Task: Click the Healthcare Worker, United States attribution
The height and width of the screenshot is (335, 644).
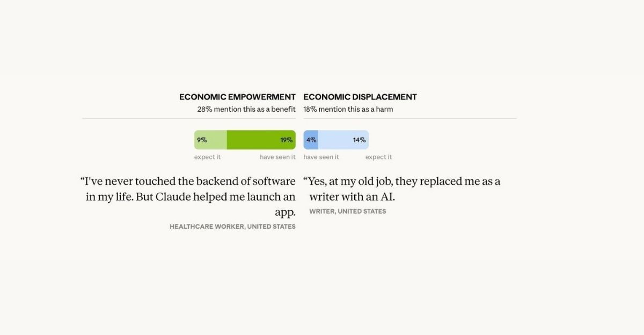Action: tap(232, 227)
